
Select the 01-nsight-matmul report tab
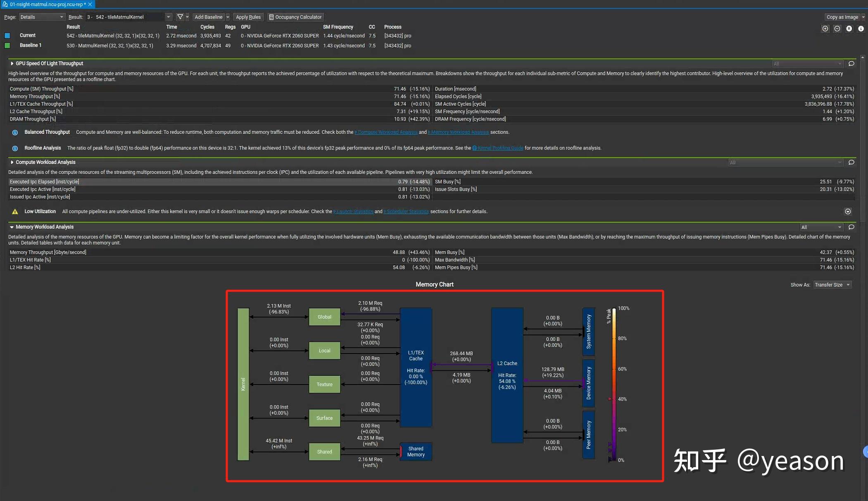pos(48,4)
